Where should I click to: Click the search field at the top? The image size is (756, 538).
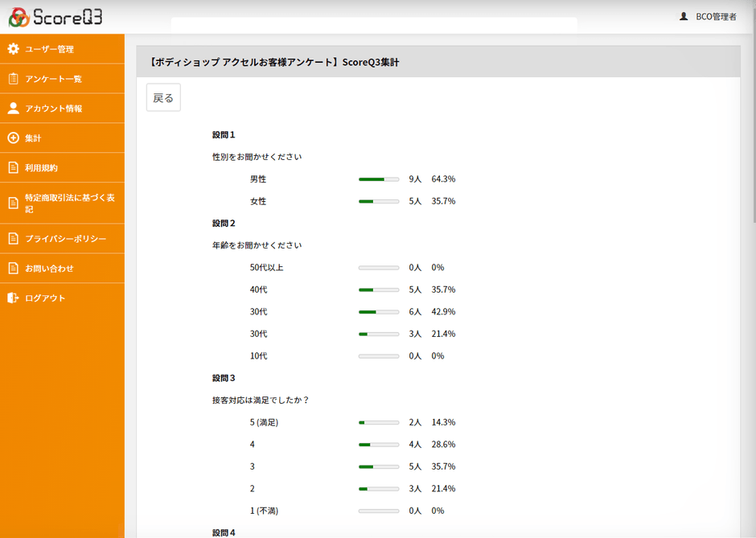pos(374,24)
